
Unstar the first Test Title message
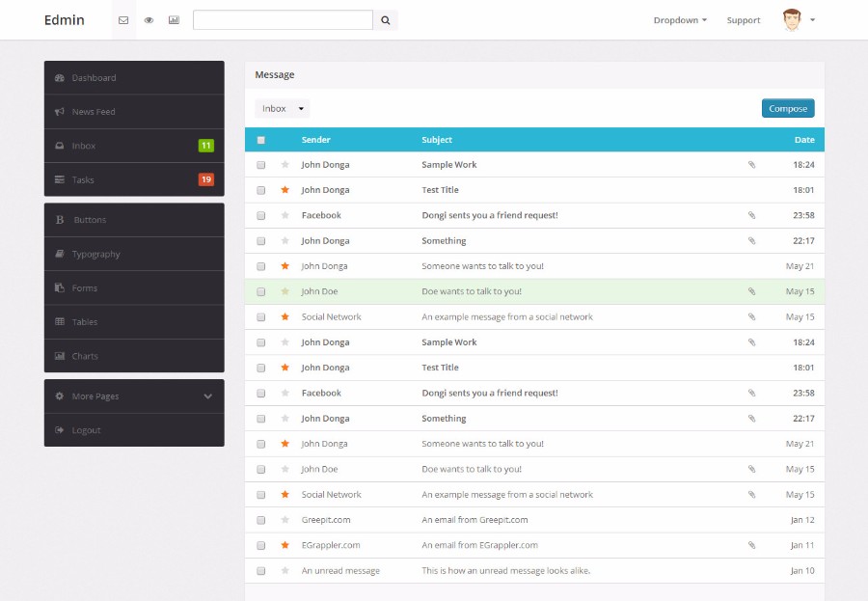(285, 190)
